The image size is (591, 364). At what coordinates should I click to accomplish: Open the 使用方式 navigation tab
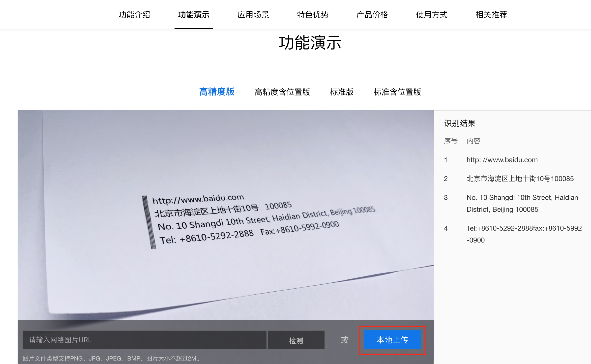432,15
